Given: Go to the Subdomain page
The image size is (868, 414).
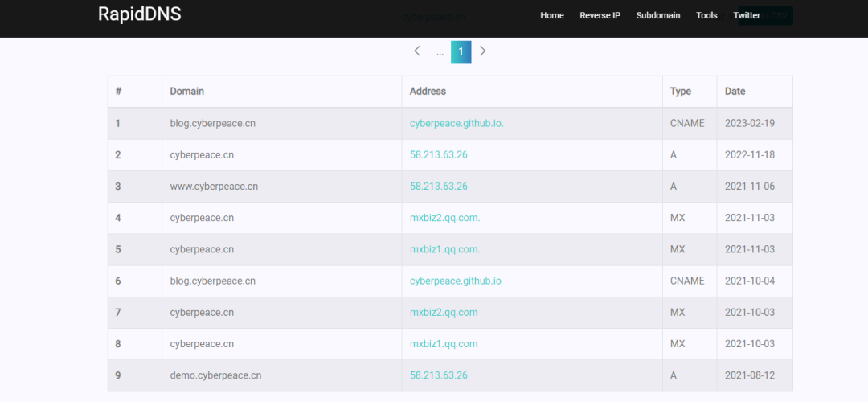Looking at the screenshot, I should pyautogui.click(x=657, y=15).
